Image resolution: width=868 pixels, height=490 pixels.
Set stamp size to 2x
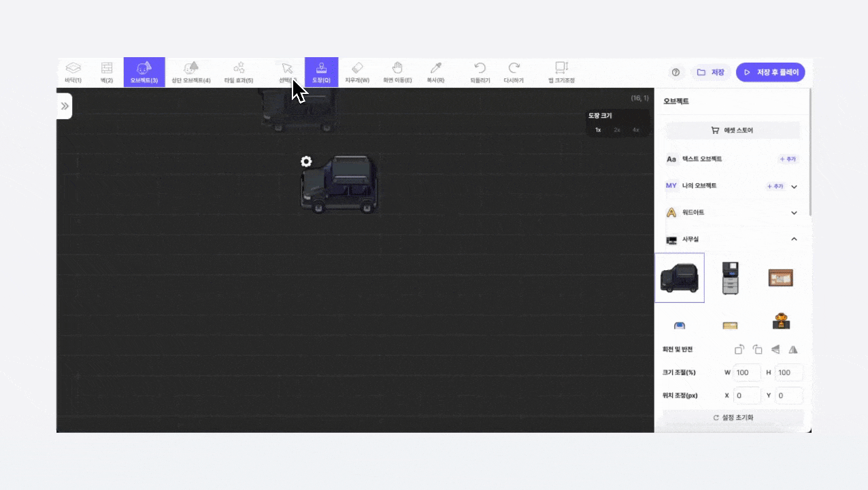coord(617,129)
